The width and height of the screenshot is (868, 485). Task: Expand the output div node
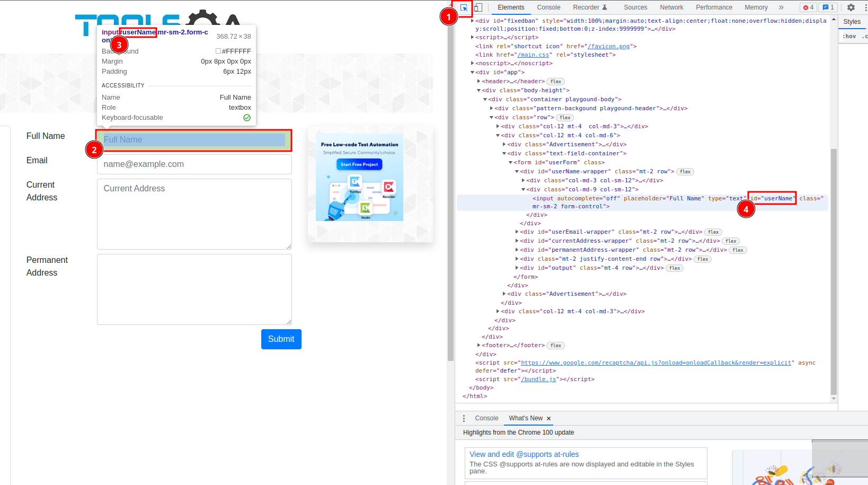pyautogui.click(x=517, y=268)
